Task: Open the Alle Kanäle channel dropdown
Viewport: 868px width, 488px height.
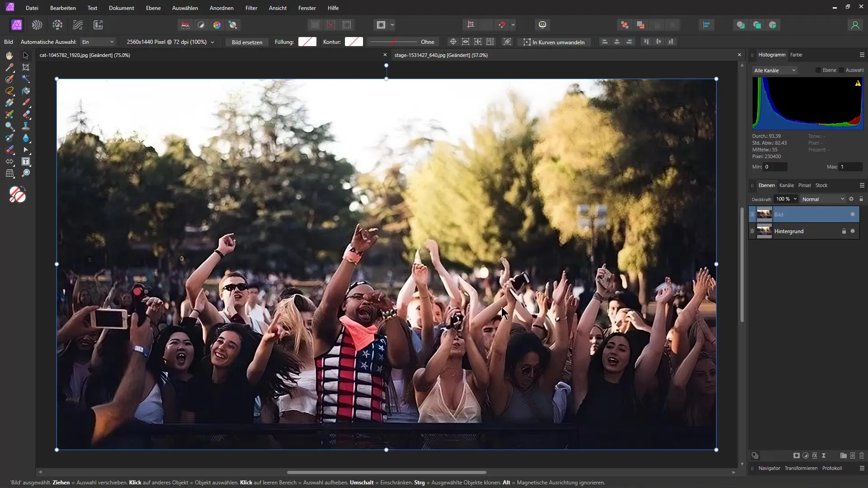Action: [774, 70]
